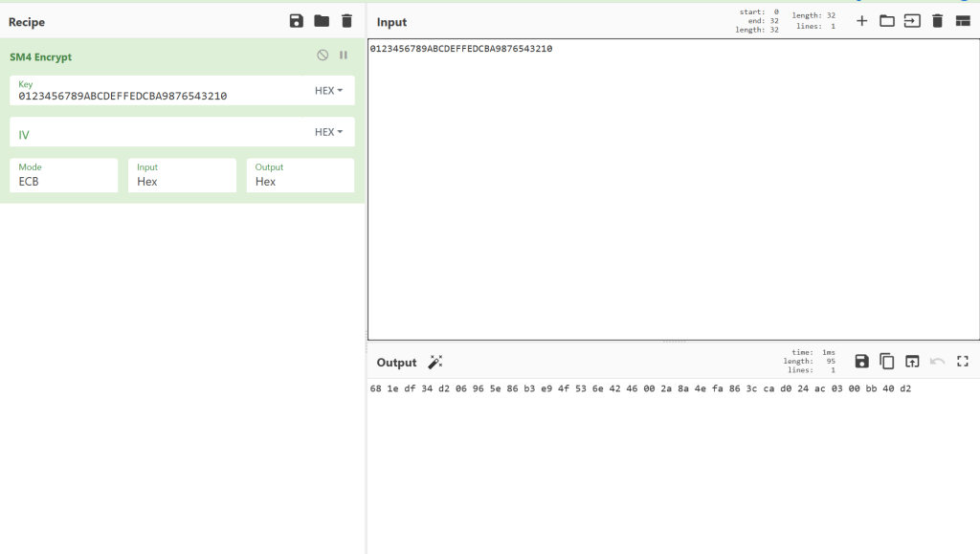
Task: Maximise the output pane
Action: [x=963, y=361]
